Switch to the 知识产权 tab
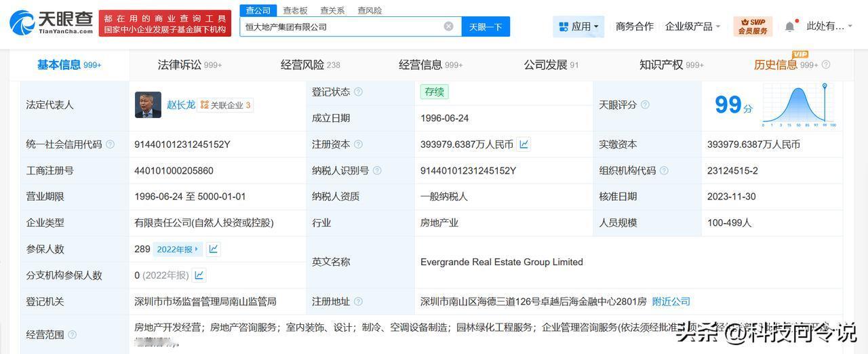Viewport: 868px width, 354px height. [671, 65]
